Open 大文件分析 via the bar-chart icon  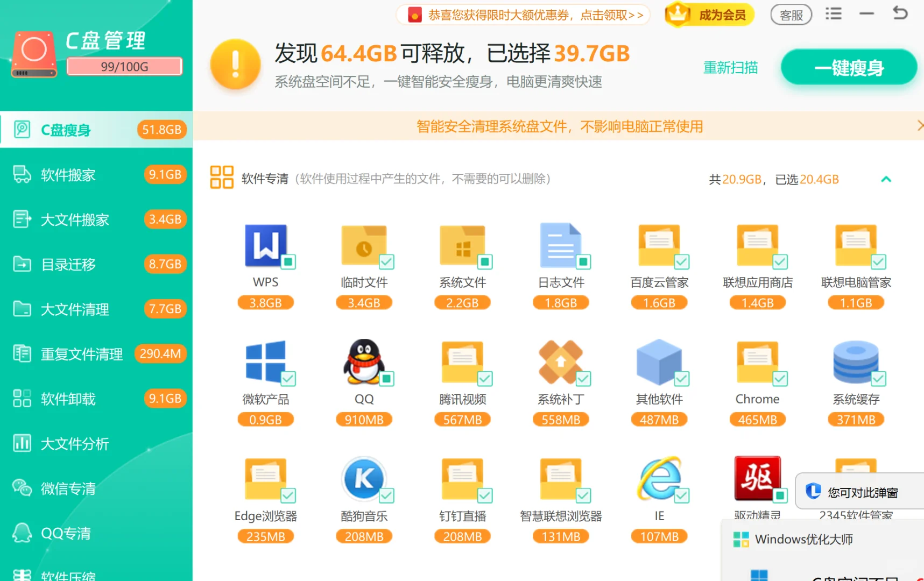22,443
